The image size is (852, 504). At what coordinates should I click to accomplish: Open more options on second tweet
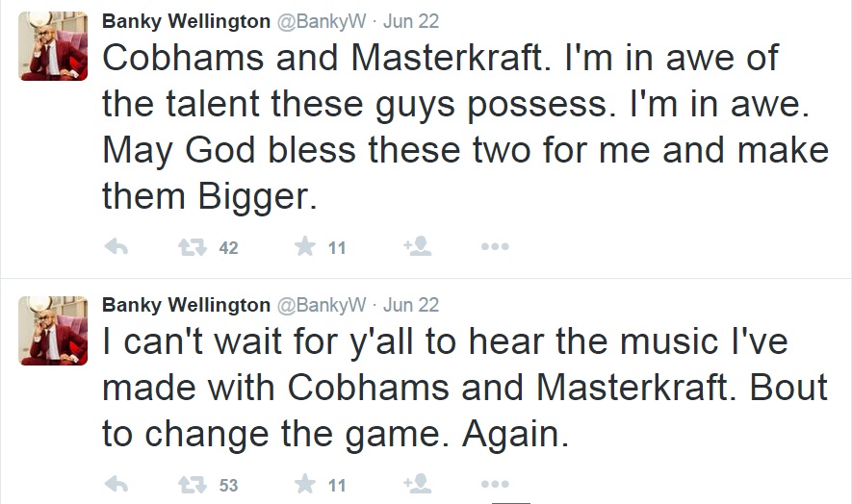tap(494, 485)
